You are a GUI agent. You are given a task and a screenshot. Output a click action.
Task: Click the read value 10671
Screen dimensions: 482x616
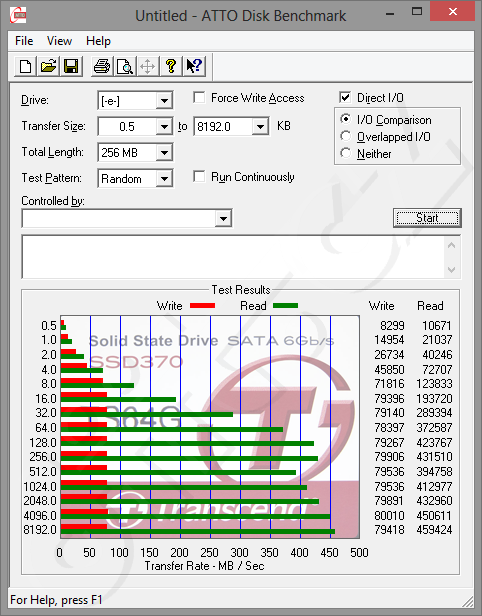pyautogui.click(x=437, y=325)
